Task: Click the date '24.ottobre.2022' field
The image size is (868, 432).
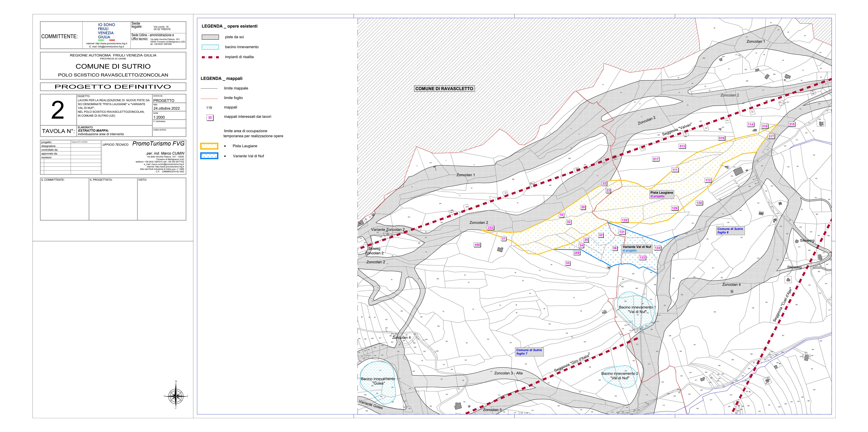Action: tap(166, 108)
